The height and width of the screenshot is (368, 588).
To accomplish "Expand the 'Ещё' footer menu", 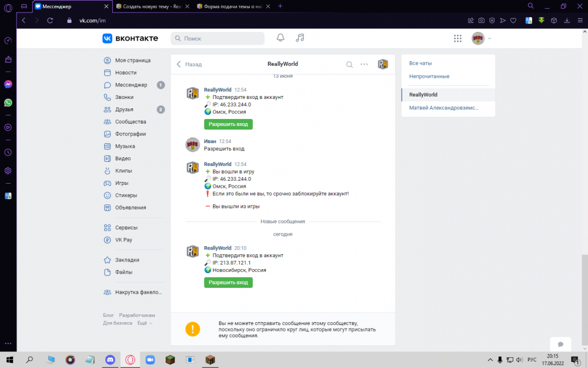I will [x=145, y=323].
